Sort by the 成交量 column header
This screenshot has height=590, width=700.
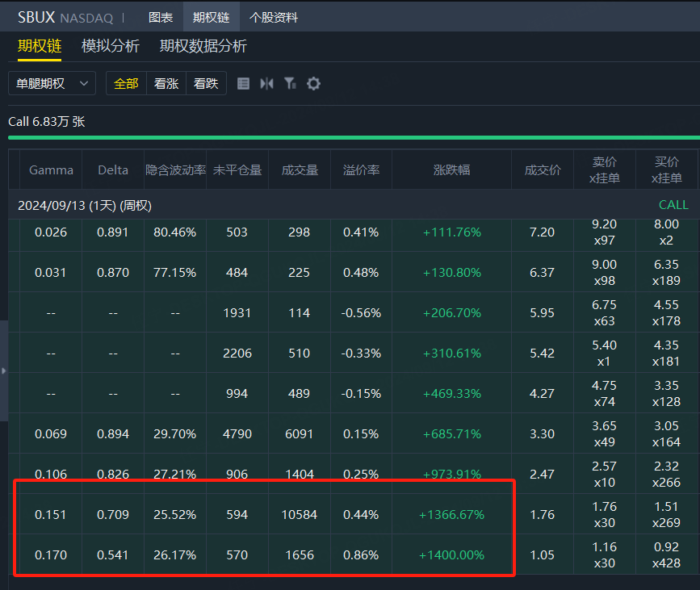300,170
